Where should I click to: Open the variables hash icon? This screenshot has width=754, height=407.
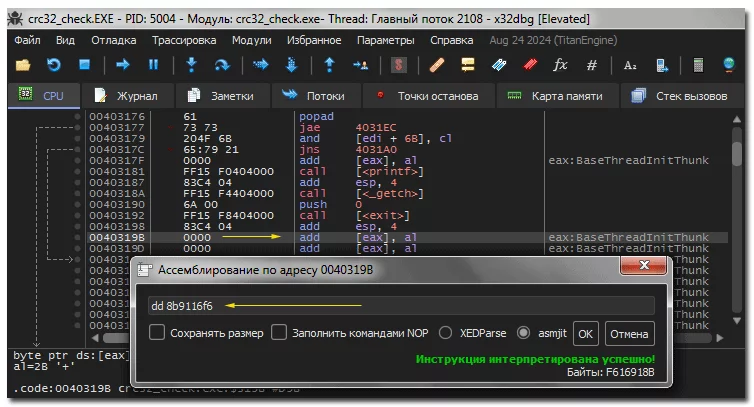pyautogui.click(x=591, y=65)
